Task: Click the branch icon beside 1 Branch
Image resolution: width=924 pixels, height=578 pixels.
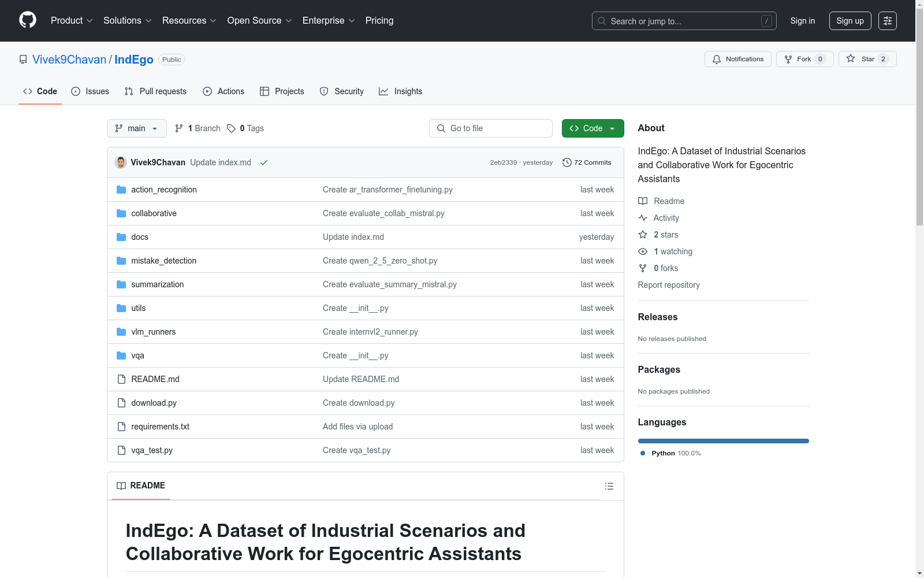Action: pyautogui.click(x=179, y=128)
